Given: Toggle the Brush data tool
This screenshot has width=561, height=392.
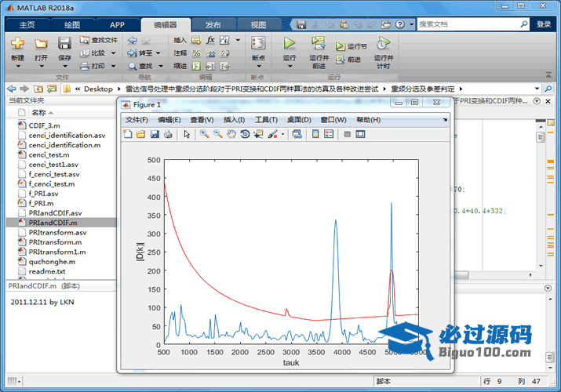Looking at the screenshot, I should coord(272,134).
